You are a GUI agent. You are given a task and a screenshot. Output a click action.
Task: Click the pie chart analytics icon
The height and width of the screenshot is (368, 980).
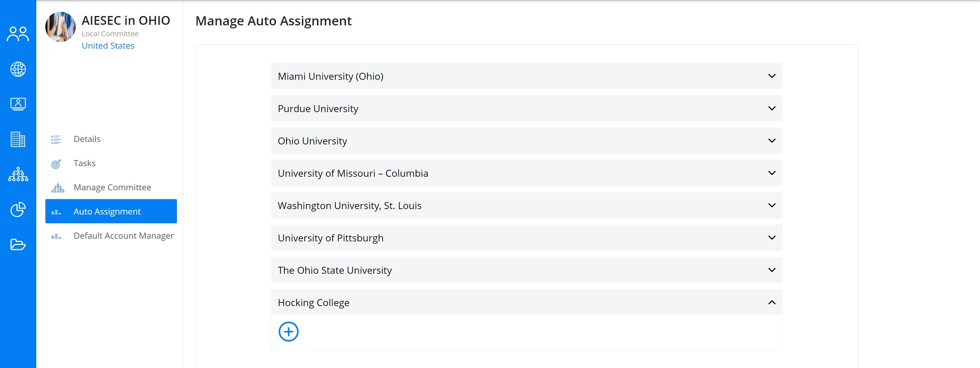tap(18, 209)
